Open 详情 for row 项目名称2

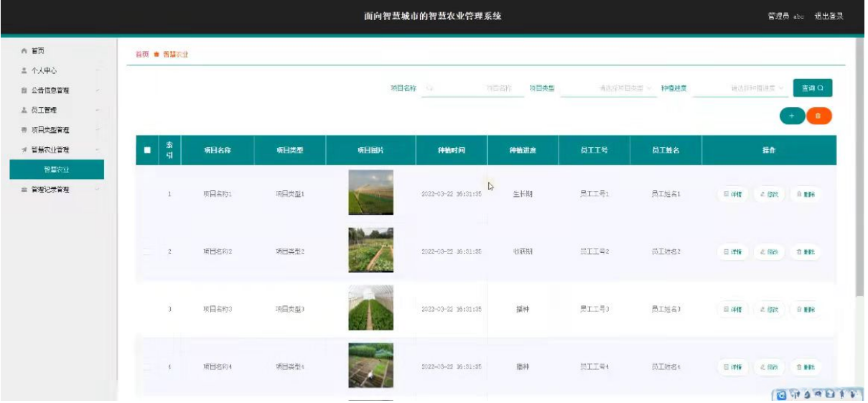pos(733,252)
